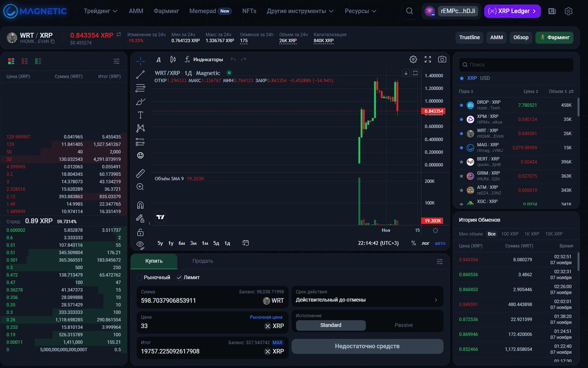Open wallet rEMPc...hDJi account menu
The image size is (588, 368).
pyautogui.click(x=451, y=11)
